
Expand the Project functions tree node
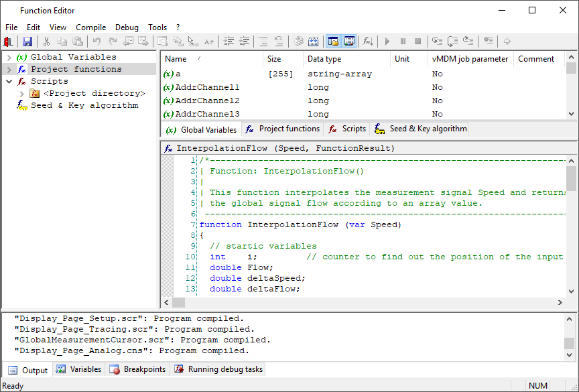coord(9,70)
